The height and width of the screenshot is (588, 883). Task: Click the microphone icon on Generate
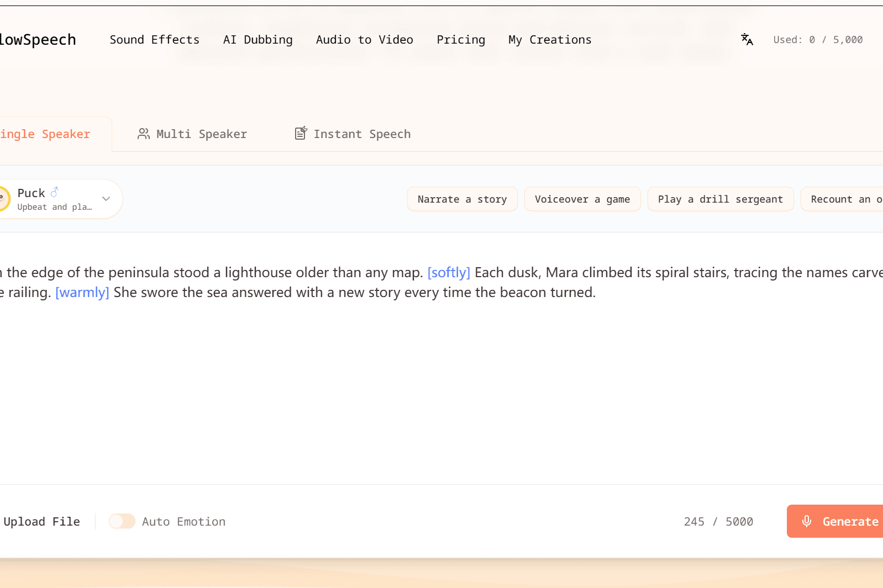807,521
